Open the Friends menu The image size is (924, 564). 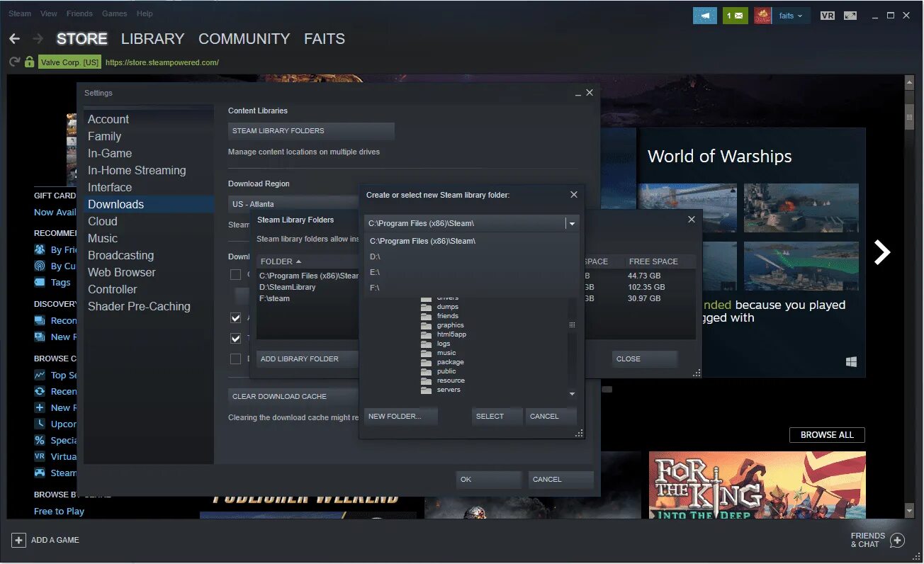pyautogui.click(x=79, y=13)
